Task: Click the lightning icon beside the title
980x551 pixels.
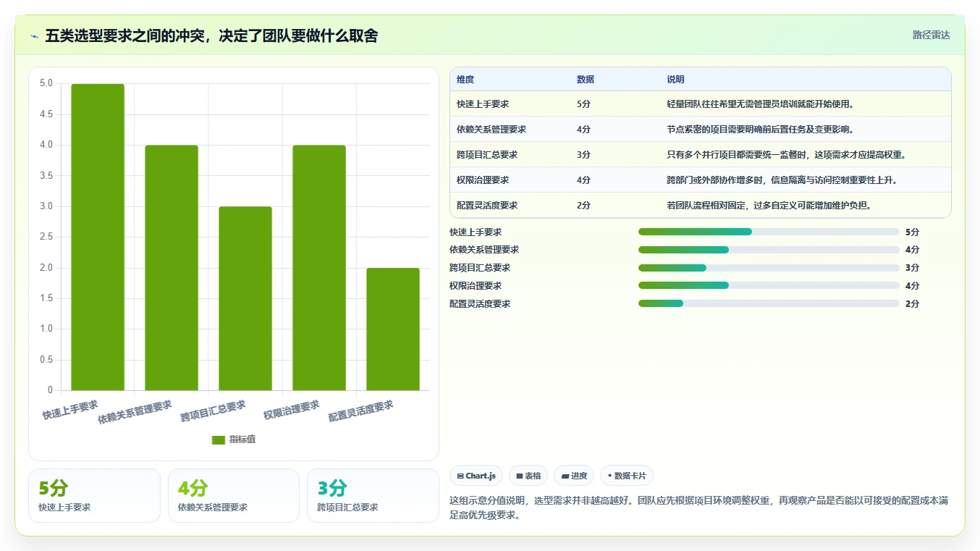Action: click(35, 36)
